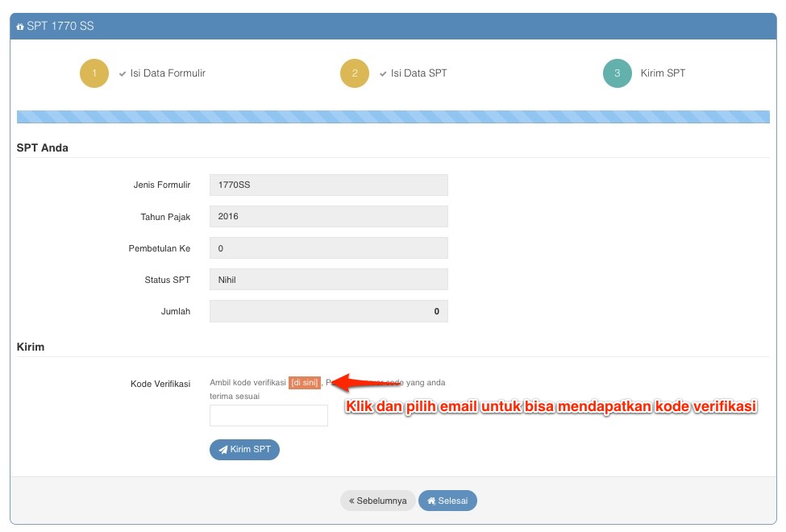Open the Isi Data Formulir step

[x=169, y=73]
